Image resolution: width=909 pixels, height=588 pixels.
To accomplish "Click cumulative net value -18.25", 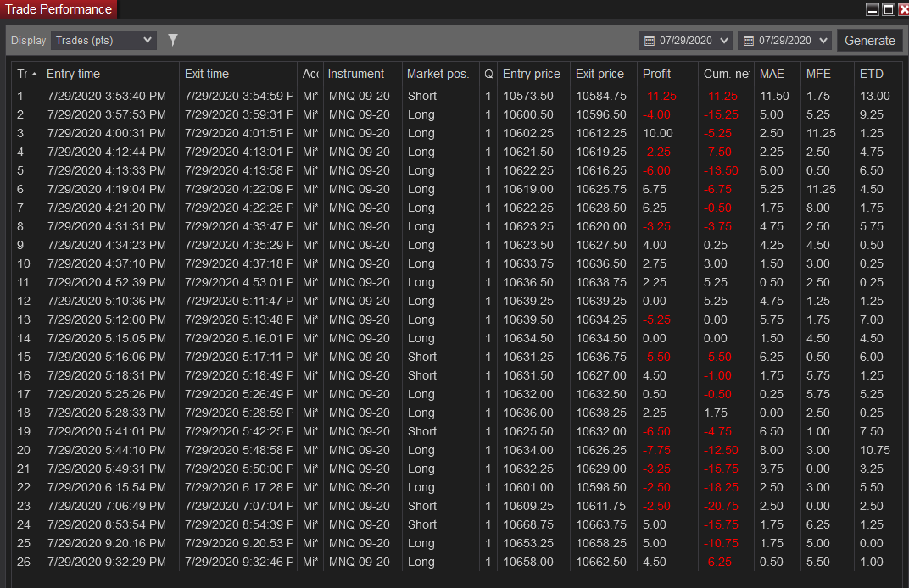I will (x=721, y=487).
